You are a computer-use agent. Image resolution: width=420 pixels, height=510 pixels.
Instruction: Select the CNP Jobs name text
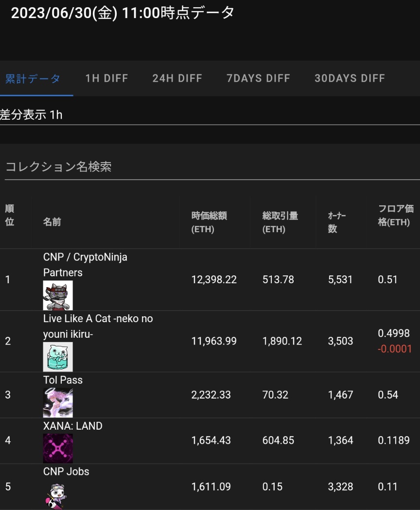click(x=66, y=471)
